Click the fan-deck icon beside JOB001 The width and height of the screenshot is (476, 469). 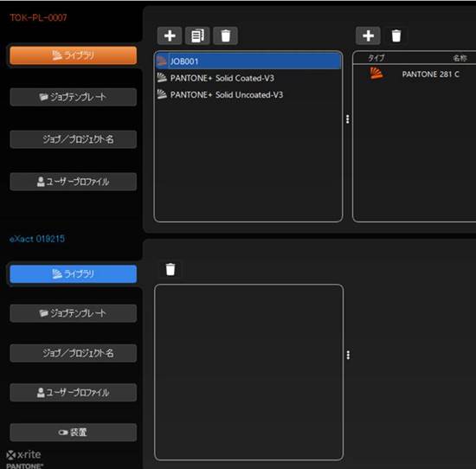(x=162, y=61)
